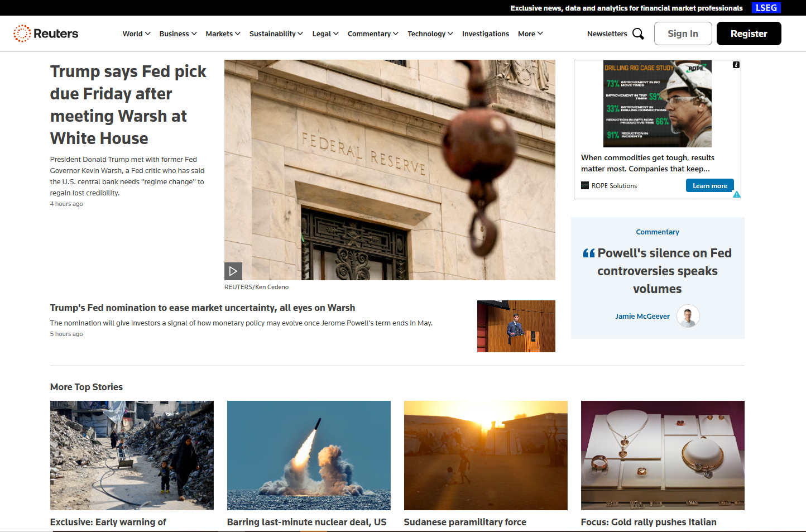The height and width of the screenshot is (532, 806).
Task: Play the Federal Reserve video
Action: pyautogui.click(x=233, y=271)
